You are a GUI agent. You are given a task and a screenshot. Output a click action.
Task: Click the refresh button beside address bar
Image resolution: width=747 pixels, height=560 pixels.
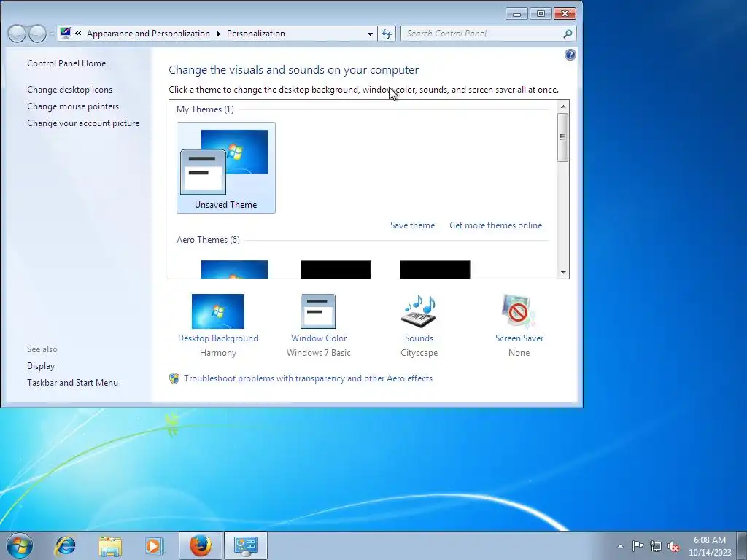tap(387, 34)
